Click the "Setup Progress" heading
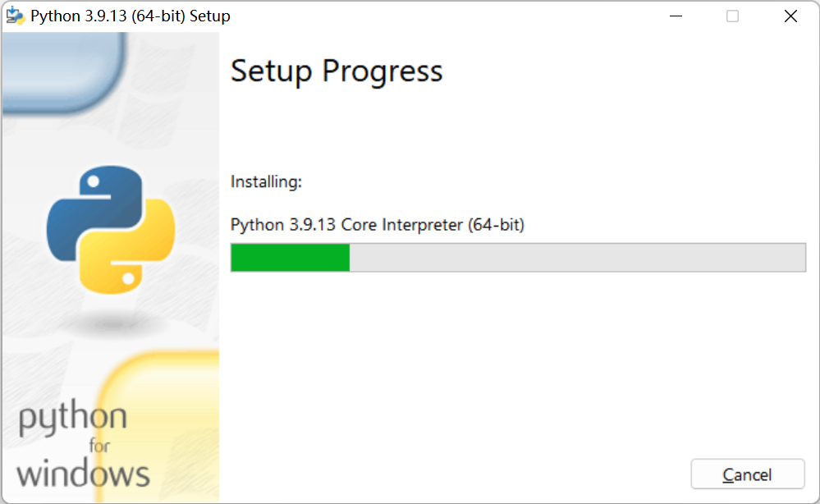Image resolution: width=820 pixels, height=504 pixels. coord(337,71)
